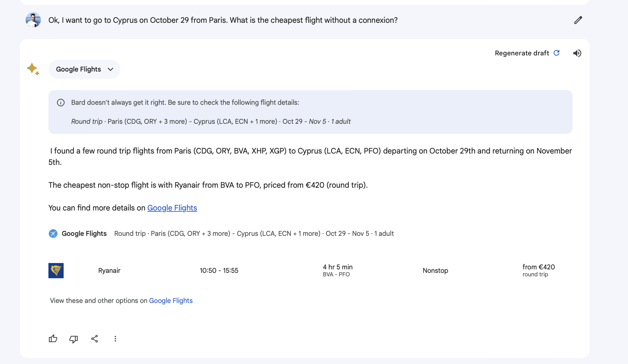This screenshot has height=364, width=628.
Task: Click the from €420 round trip price
Action: click(538, 271)
